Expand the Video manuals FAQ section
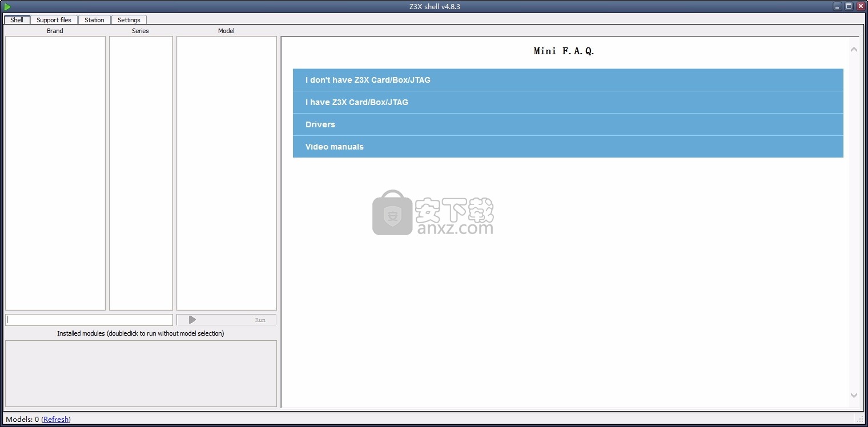The width and height of the screenshot is (868, 427). [568, 147]
